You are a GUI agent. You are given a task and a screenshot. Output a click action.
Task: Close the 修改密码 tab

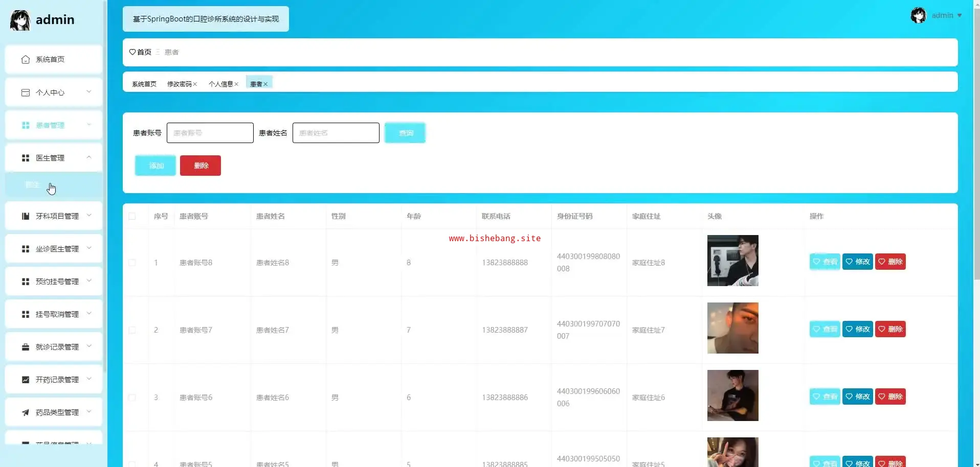click(x=195, y=84)
